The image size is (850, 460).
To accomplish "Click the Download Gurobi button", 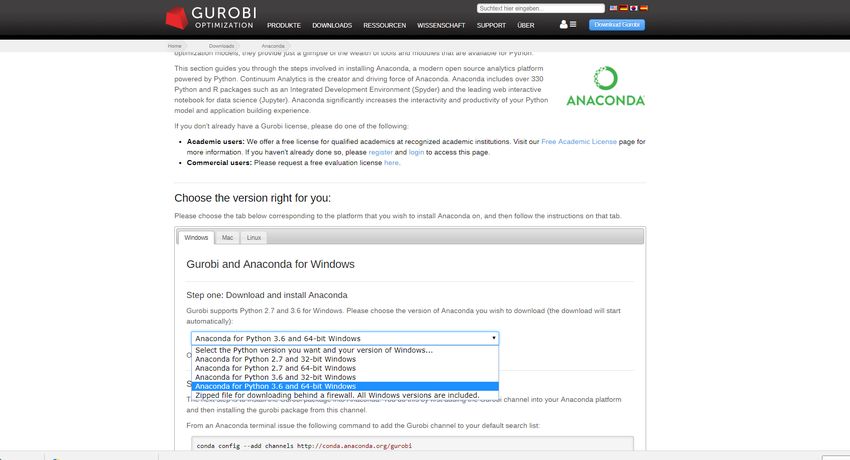I will [x=617, y=25].
